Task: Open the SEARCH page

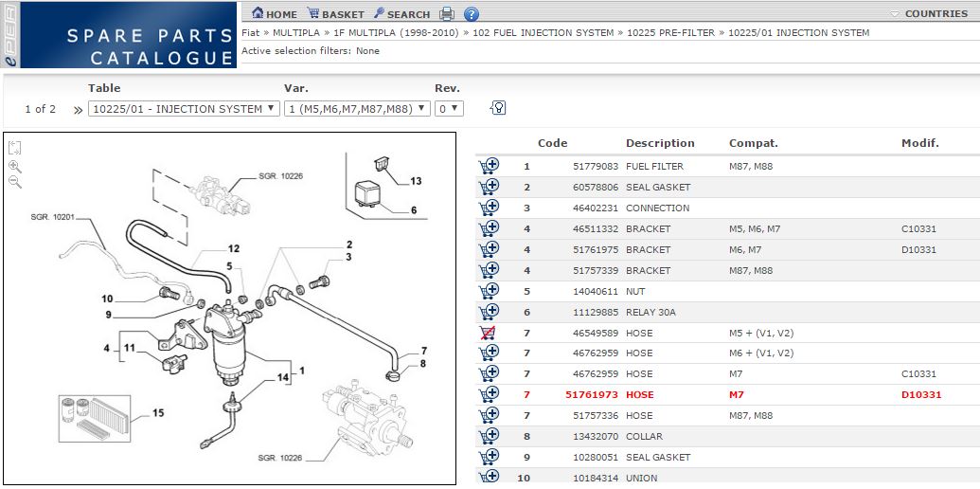Action: click(401, 14)
